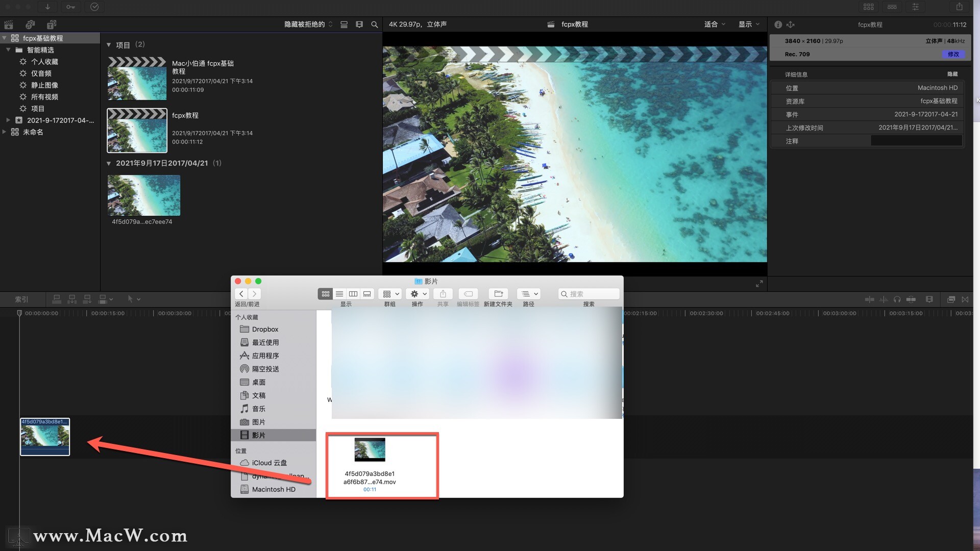The image size is (980, 551).
Task: Open the keyword editor key icon
Action: coord(70,7)
